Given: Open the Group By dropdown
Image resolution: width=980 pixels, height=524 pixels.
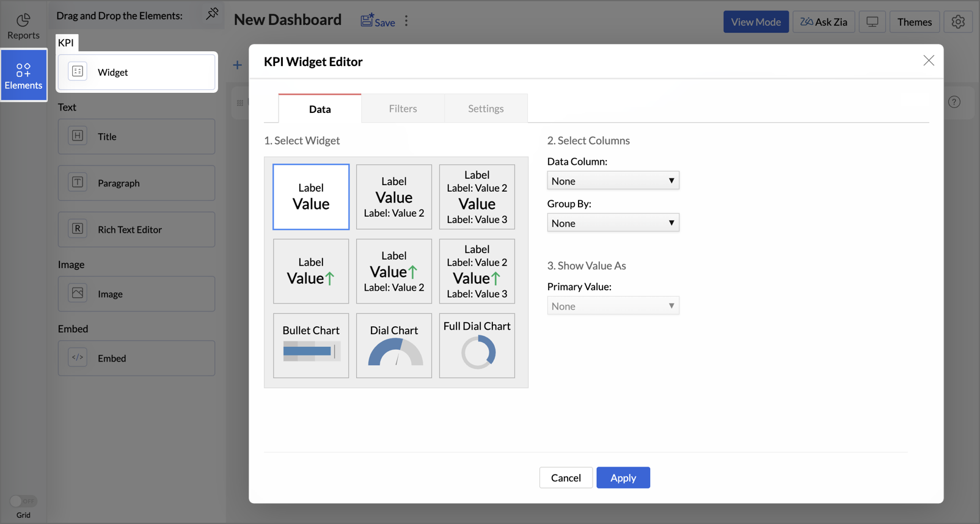Looking at the screenshot, I should [613, 223].
